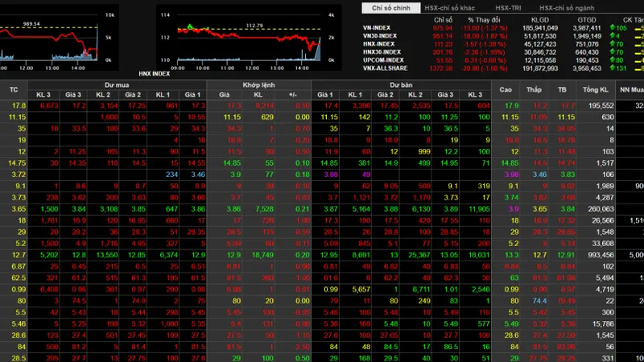The height and width of the screenshot is (362, 644).
Task: Click UPCOM-INDEX value 51.55
Action: coord(444,60)
